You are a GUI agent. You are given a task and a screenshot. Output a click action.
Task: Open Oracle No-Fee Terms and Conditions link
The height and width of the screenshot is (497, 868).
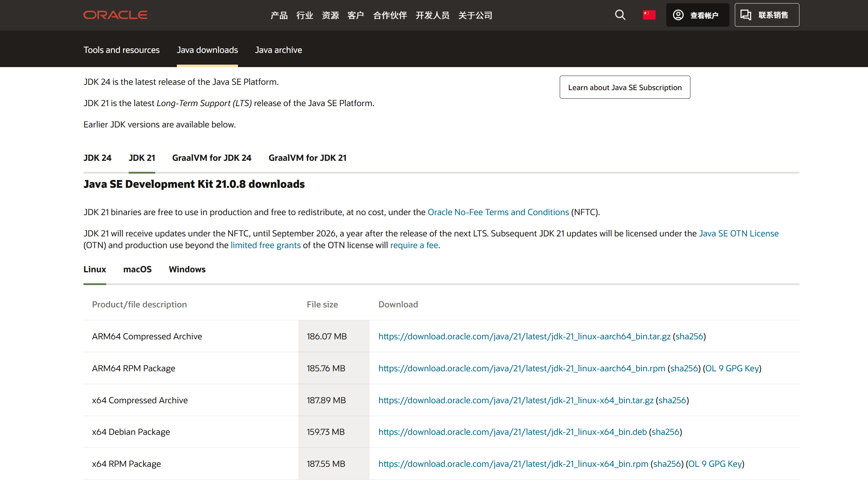click(498, 212)
